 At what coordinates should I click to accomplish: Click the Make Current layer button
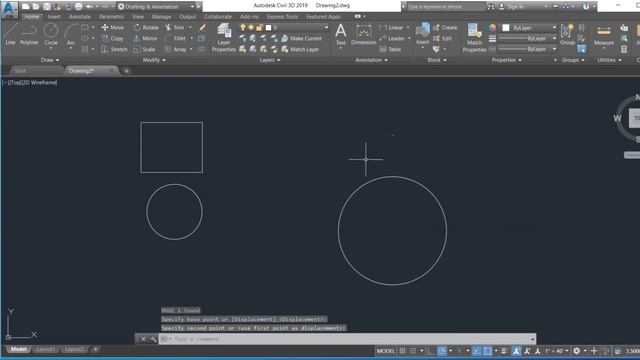pyautogui.click(x=302, y=38)
